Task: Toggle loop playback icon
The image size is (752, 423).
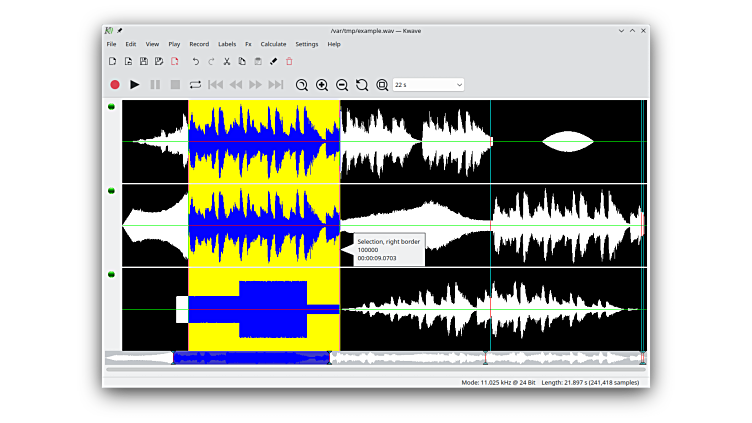Action: [x=195, y=85]
